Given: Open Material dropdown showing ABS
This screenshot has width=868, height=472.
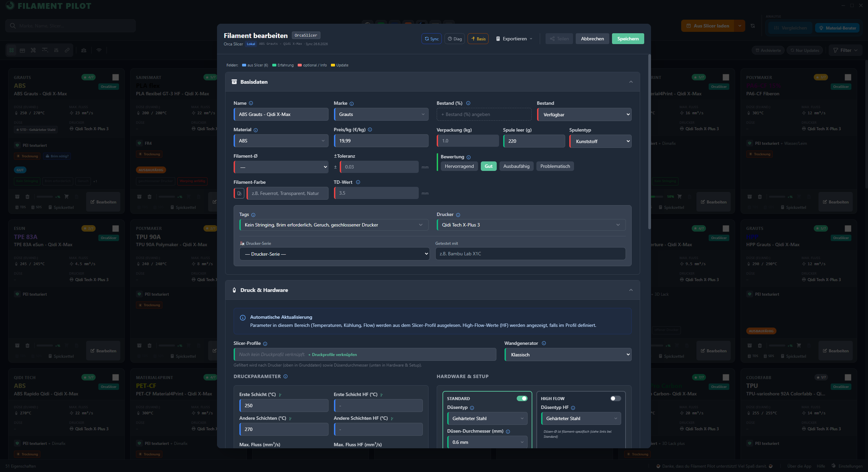Looking at the screenshot, I should [x=281, y=141].
